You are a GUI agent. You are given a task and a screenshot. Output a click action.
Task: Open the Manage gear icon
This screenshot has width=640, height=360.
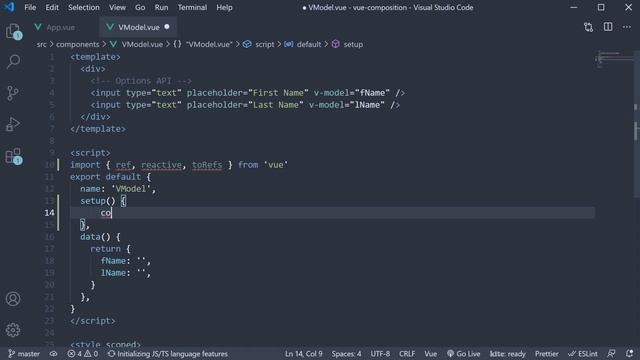(x=13, y=330)
